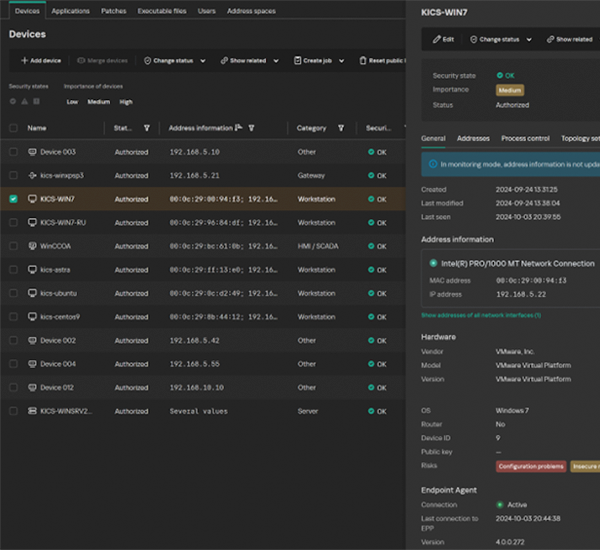The height and width of the screenshot is (550, 600).
Task: Switch to the Address spaces tab
Action: (x=251, y=11)
